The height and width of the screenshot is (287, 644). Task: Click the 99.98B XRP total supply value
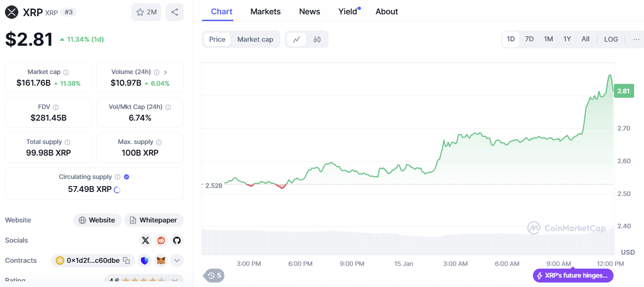(x=48, y=153)
